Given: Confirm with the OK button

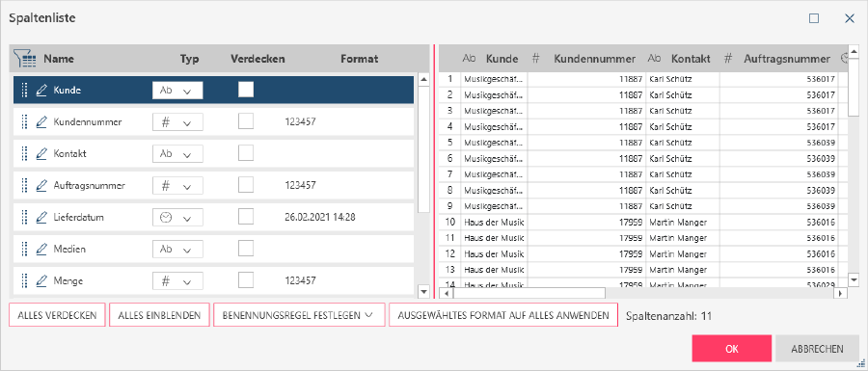Looking at the screenshot, I should (732, 349).
